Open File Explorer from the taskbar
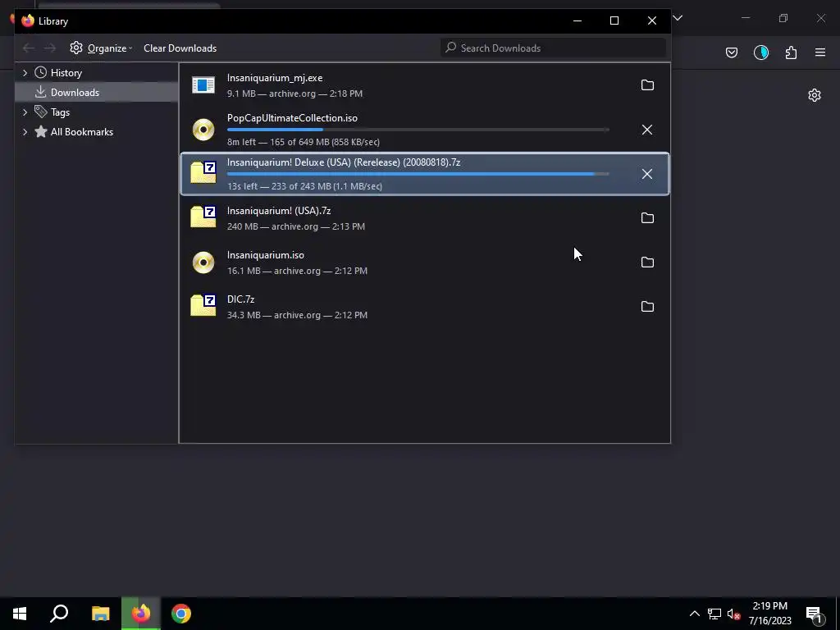This screenshot has width=840, height=630. click(100, 614)
